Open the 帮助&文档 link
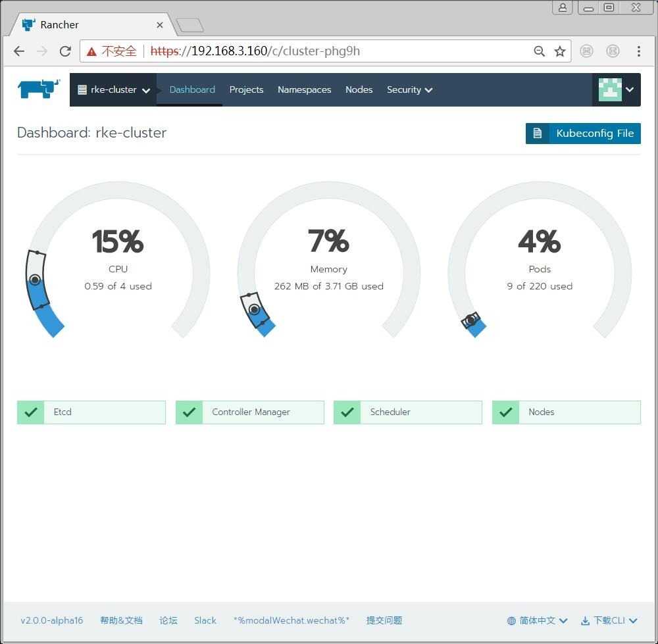 click(x=121, y=620)
